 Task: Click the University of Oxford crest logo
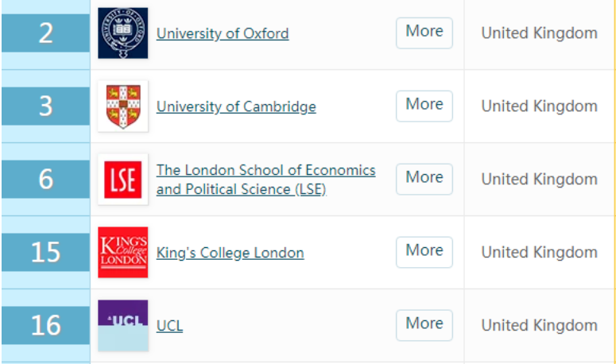point(123,33)
